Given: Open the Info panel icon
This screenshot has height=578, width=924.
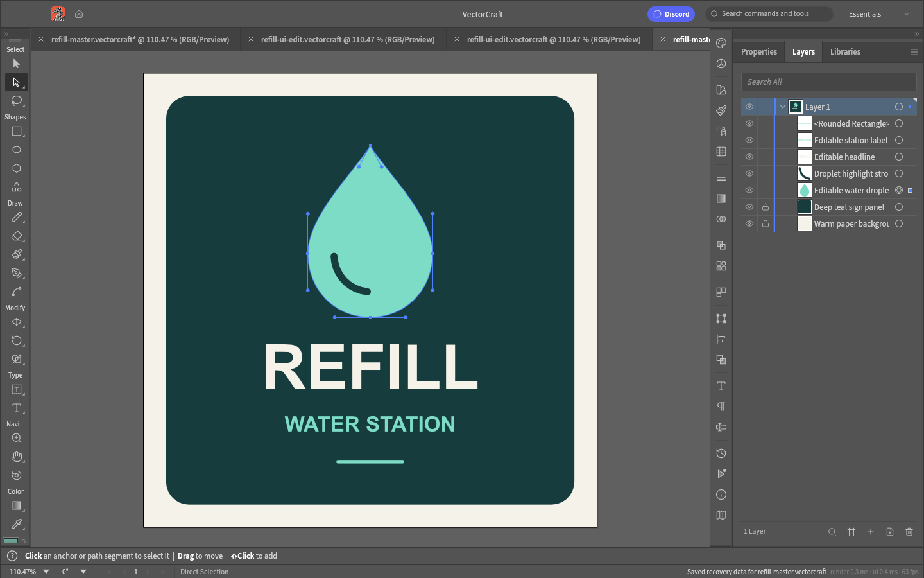Looking at the screenshot, I should pyautogui.click(x=721, y=495).
